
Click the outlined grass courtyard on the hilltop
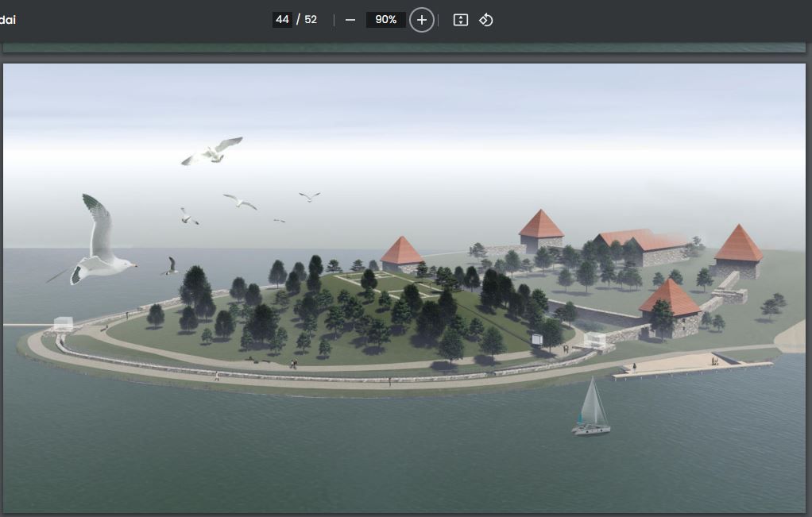pos(388,284)
